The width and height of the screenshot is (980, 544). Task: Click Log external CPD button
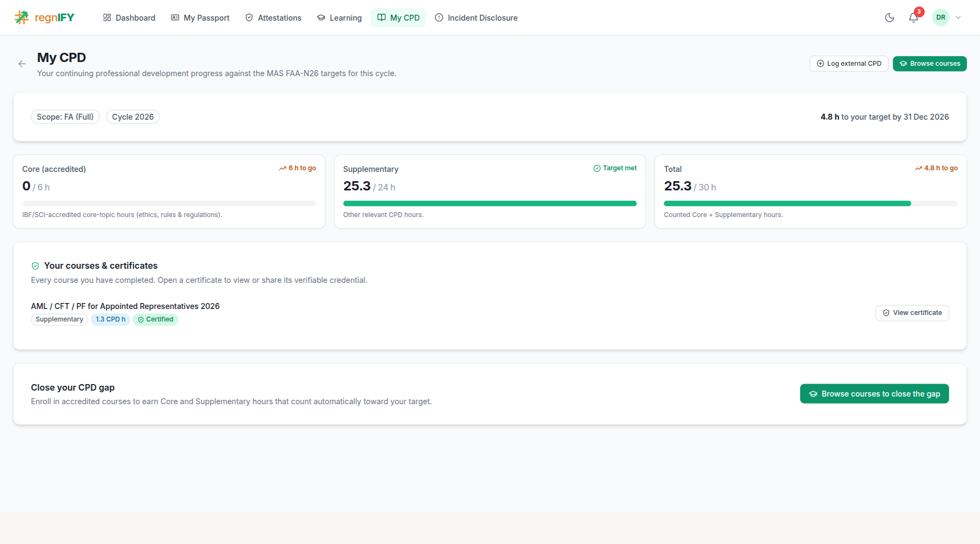(849, 64)
